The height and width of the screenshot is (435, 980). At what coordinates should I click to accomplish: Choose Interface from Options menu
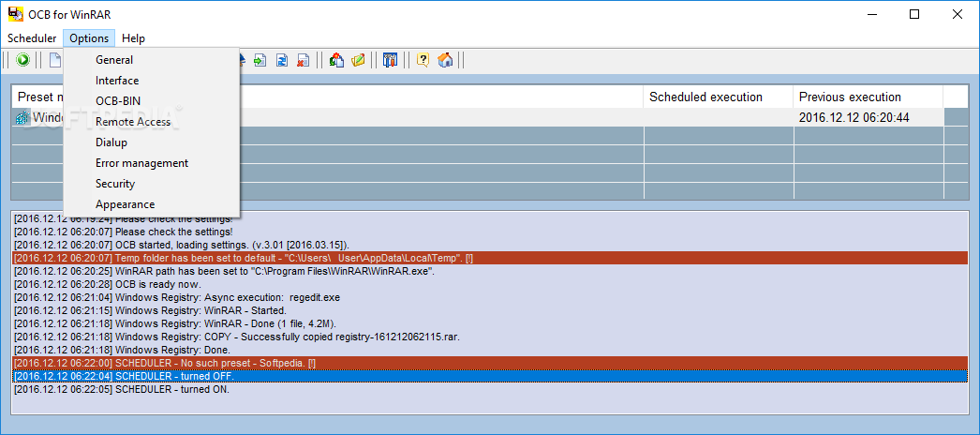(x=152, y=81)
